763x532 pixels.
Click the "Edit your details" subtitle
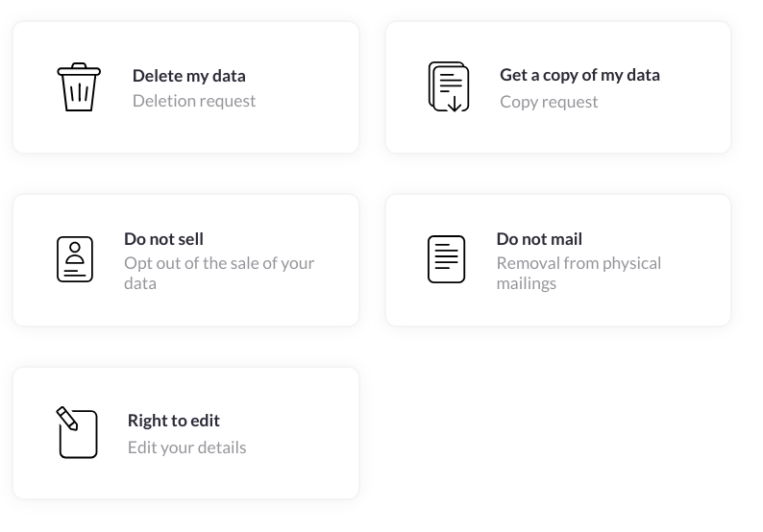point(187,447)
